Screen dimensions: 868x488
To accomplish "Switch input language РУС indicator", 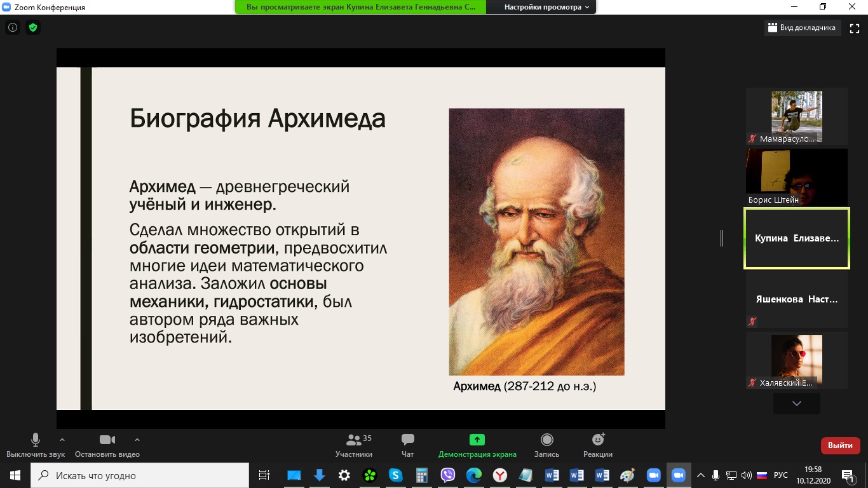I will [781, 475].
